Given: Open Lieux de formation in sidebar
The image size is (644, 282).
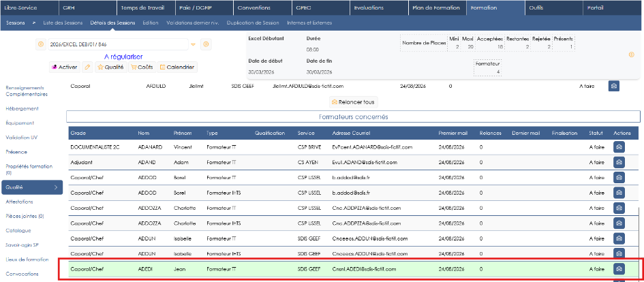Looking at the screenshot, I should point(27,260).
